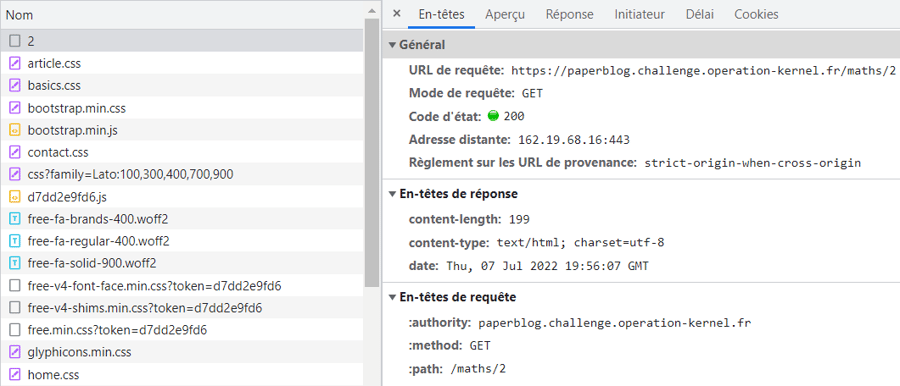Click the file icon next to free-v4-shims.min.css

[x=15, y=308]
